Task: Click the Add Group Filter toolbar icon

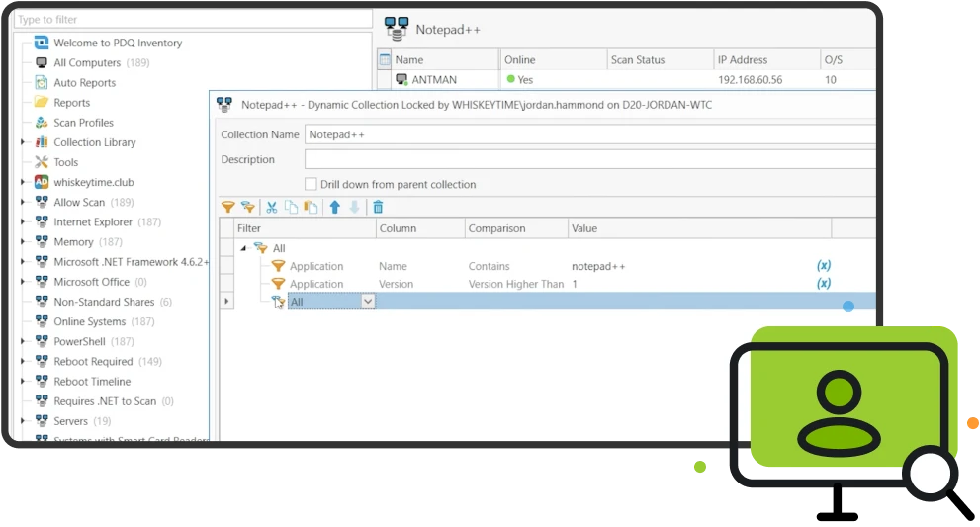Action: click(248, 207)
